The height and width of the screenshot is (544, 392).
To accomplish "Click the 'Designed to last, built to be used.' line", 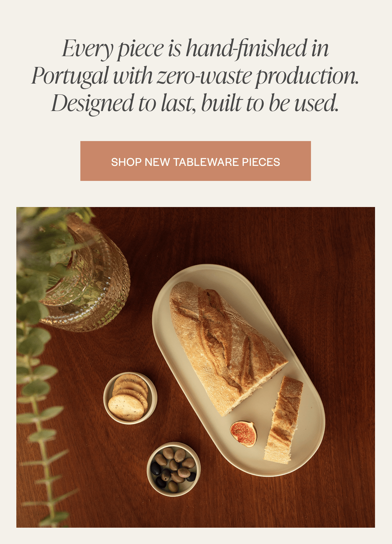I will click(x=195, y=103).
